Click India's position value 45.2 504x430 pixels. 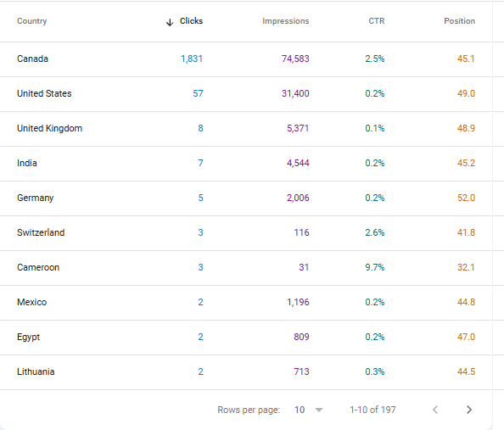466,163
